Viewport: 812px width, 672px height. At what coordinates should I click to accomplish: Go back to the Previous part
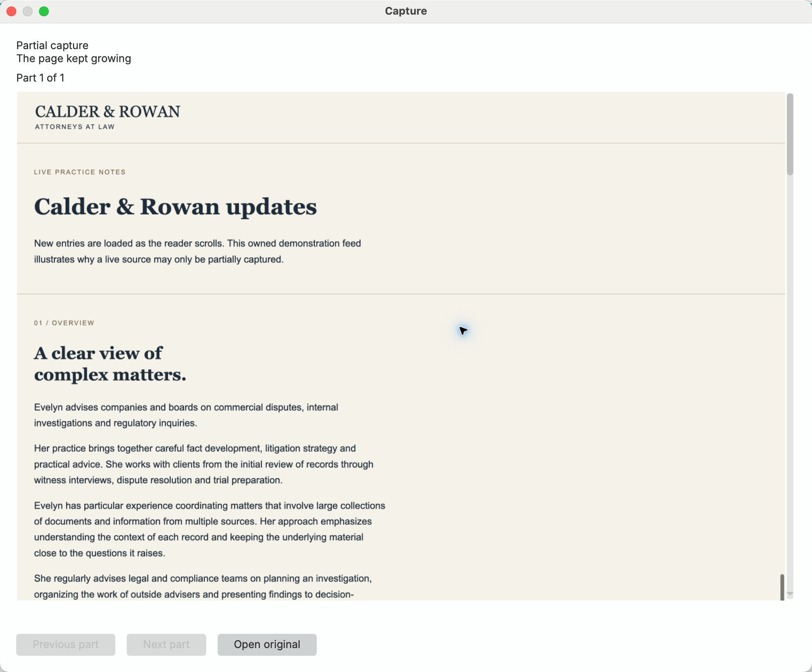coord(66,644)
